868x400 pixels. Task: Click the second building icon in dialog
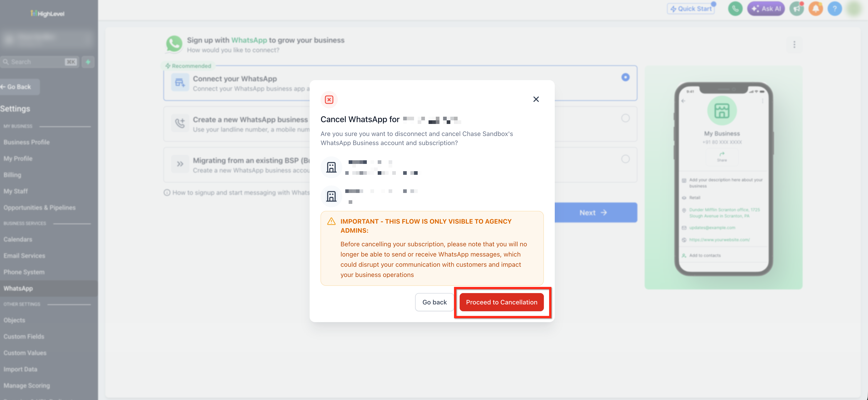[x=331, y=196]
